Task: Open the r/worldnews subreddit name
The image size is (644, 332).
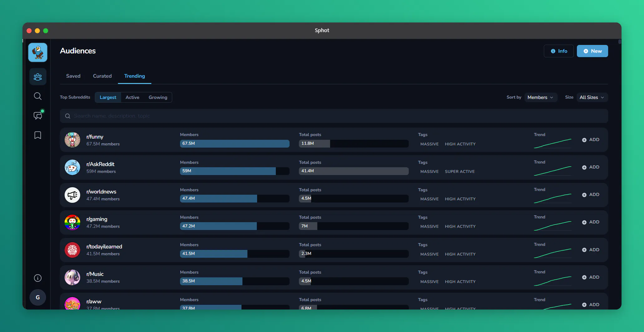Action: tap(101, 192)
